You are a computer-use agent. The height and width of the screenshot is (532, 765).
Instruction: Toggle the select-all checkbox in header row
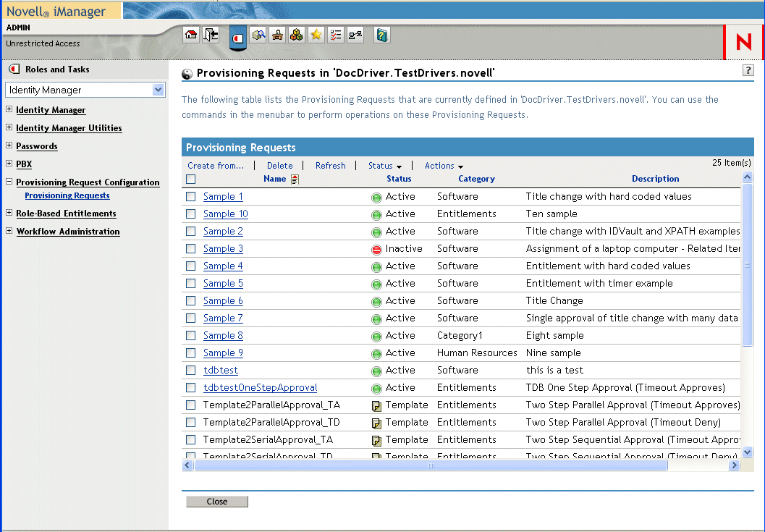[x=191, y=179]
